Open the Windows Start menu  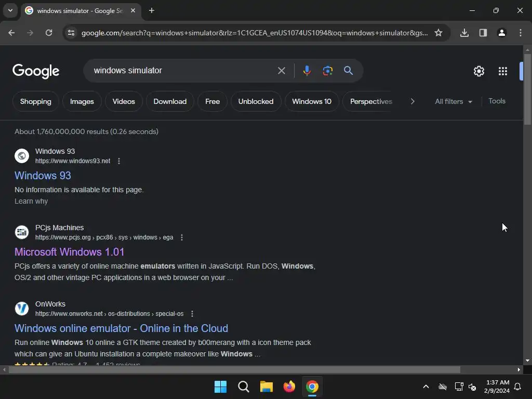tap(220, 387)
